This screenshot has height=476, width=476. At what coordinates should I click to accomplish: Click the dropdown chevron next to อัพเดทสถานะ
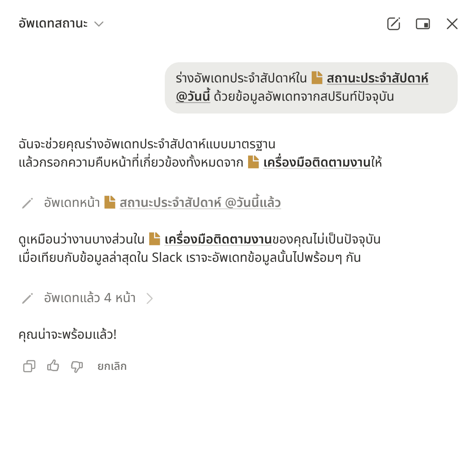(x=99, y=24)
